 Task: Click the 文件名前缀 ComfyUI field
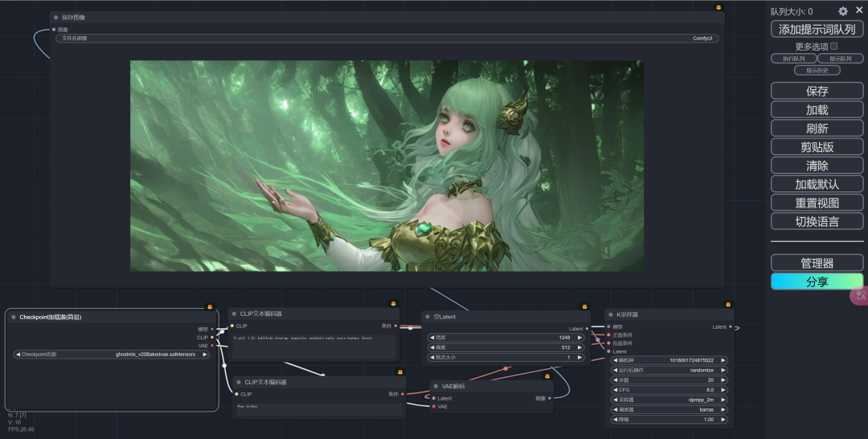tap(387, 39)
